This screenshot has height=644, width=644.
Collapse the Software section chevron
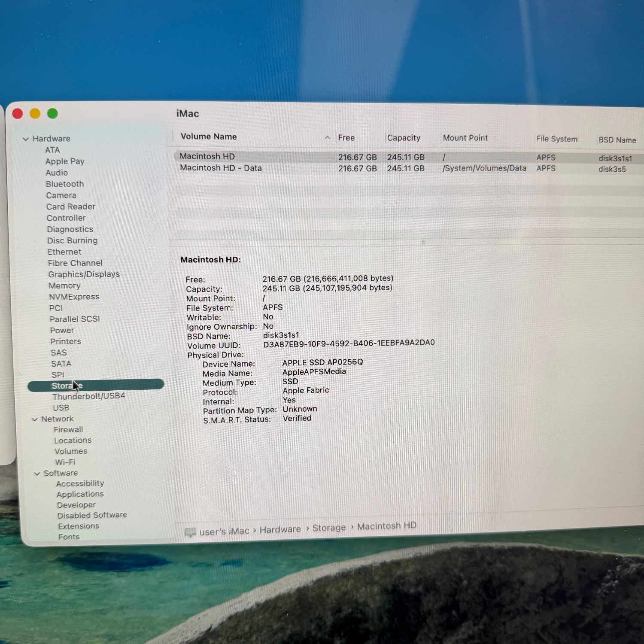(37, 473)
